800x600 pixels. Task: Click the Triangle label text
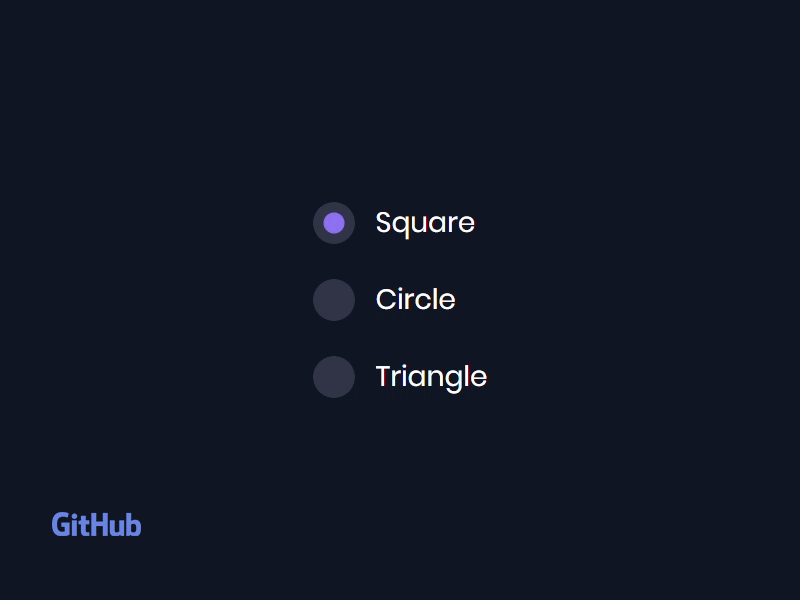431,377
